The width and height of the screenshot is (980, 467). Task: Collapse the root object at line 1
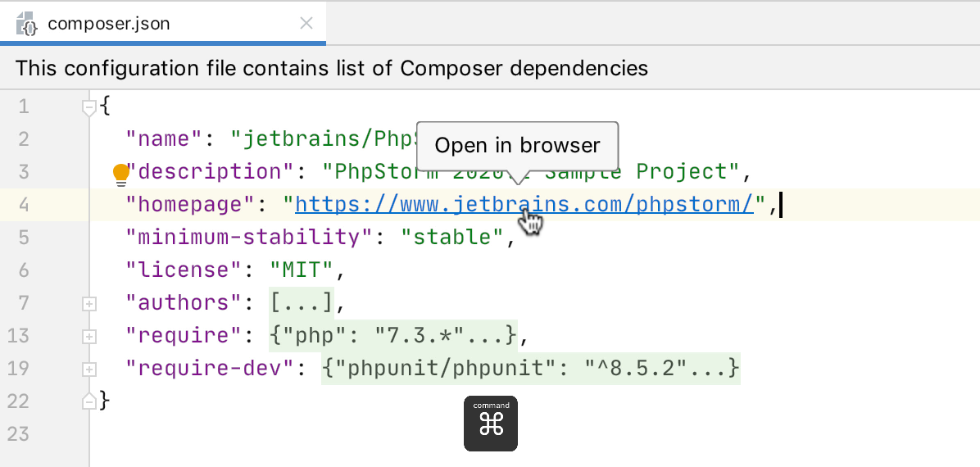[89, 107]
